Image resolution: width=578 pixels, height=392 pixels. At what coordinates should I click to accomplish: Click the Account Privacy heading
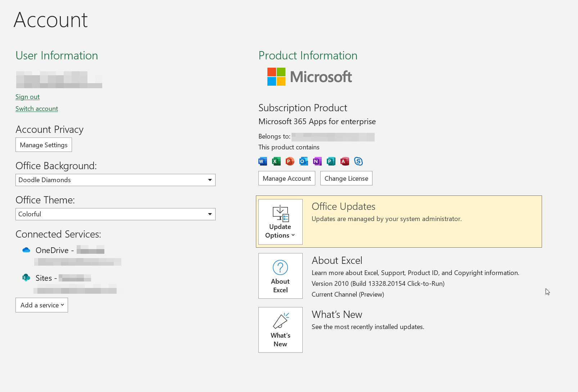(49, 130)
